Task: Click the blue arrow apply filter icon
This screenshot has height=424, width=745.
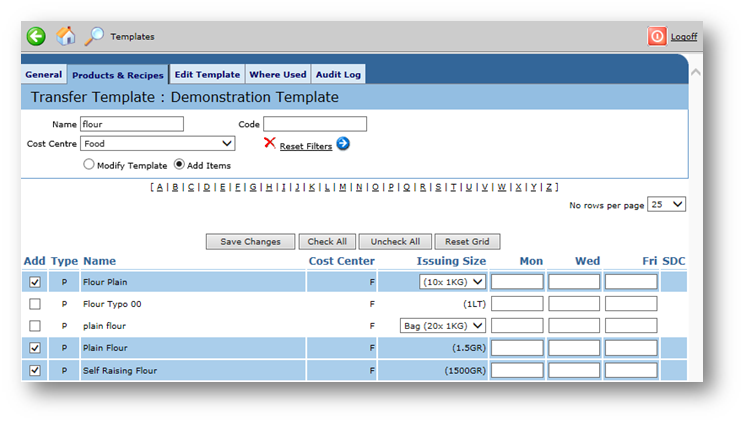Action: (x=343, y=144)
